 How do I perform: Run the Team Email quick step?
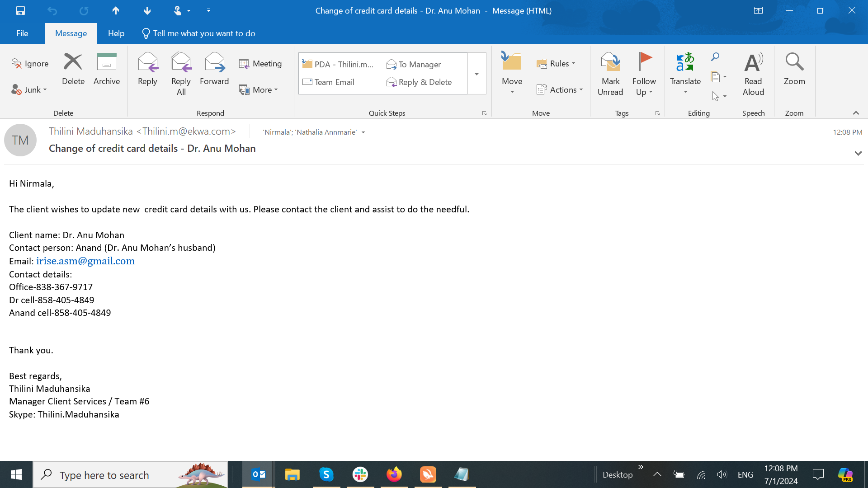pos(328,82)
